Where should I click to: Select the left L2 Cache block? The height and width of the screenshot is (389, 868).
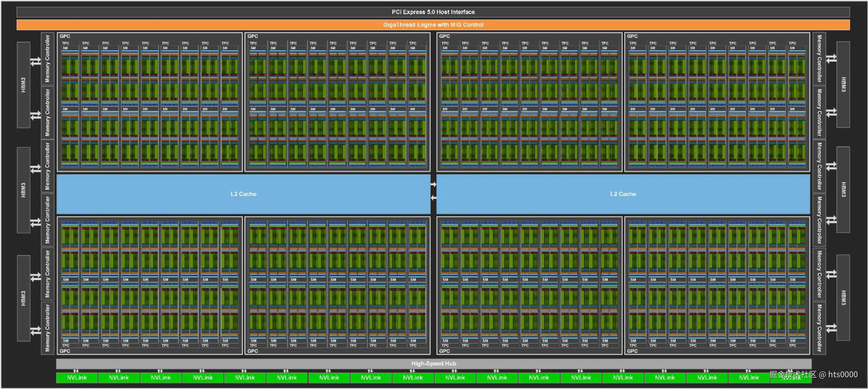tap(243, 194)
